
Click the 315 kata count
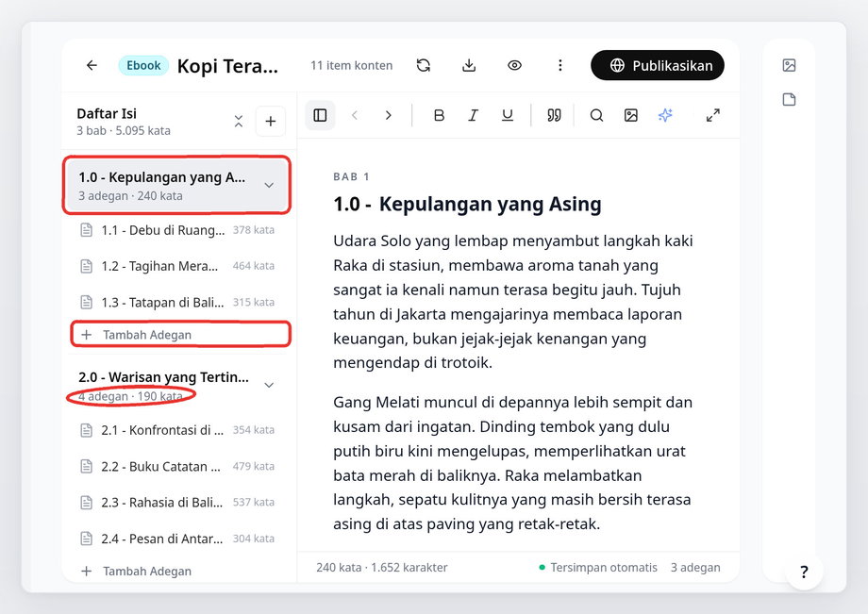point(254,303)
